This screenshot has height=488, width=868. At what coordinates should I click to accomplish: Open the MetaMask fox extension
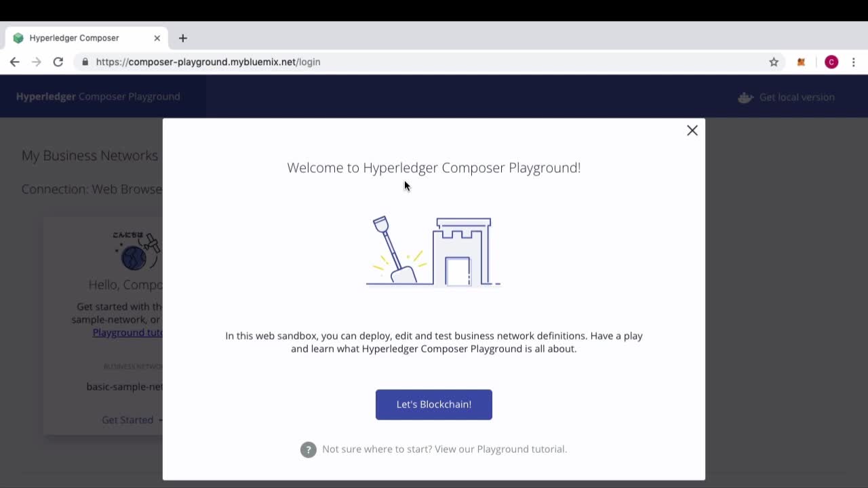801,62
